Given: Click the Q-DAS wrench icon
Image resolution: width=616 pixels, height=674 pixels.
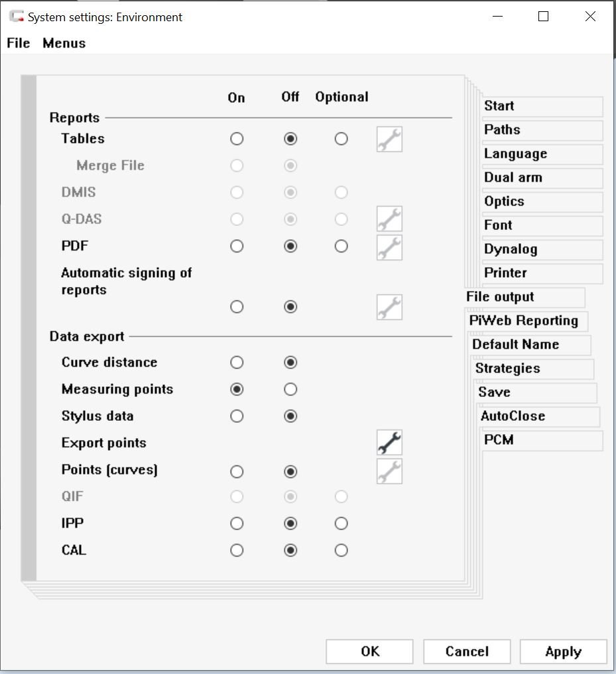Looking at the screenshot, I should (389, 219).
